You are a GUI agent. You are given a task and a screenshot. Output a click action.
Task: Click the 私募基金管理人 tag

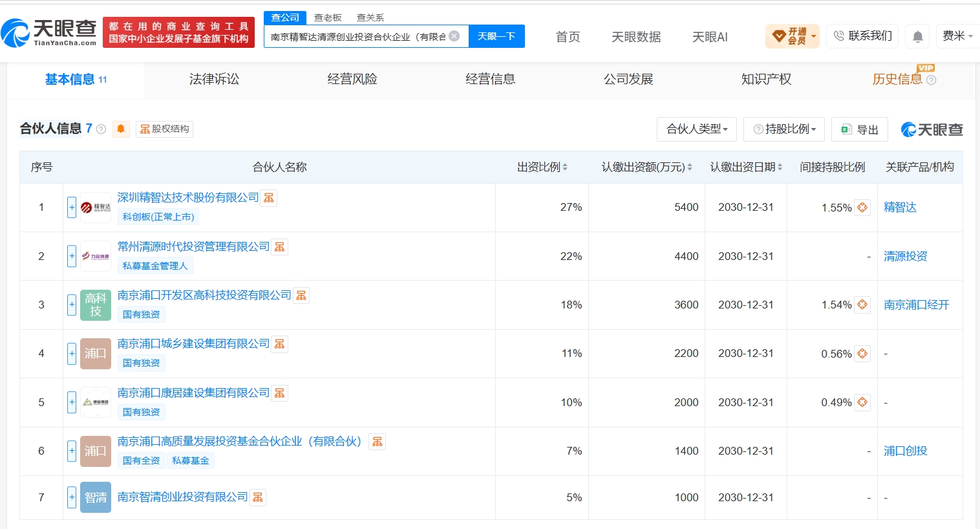tap(155, 266)
